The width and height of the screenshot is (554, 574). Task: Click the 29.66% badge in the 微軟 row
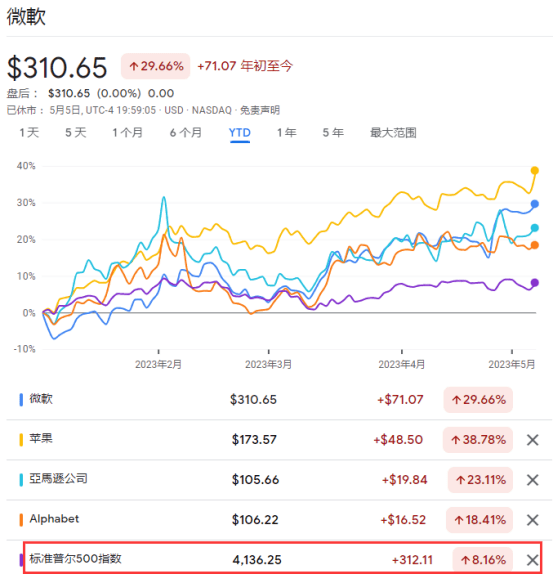pos(478,400)
